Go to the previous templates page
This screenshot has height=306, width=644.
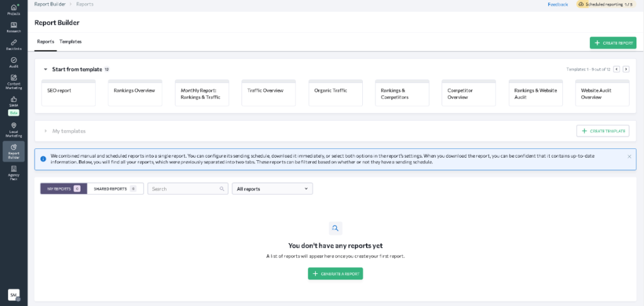[x=616, y=69]
